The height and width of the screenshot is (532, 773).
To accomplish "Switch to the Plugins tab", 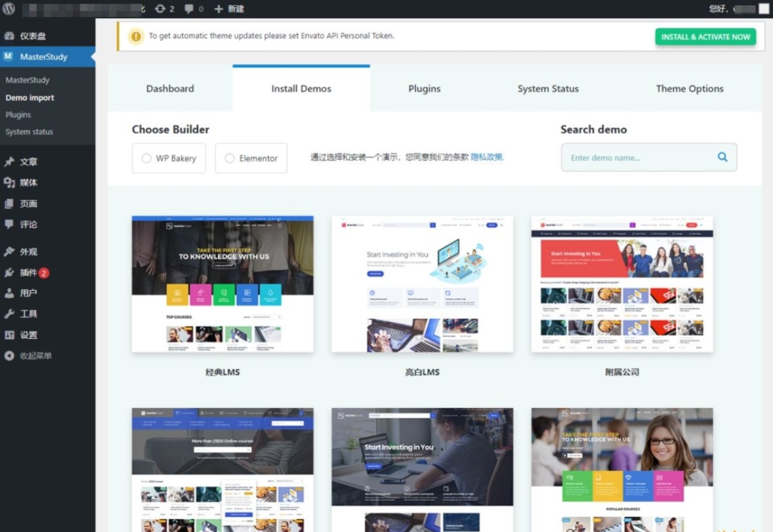I will click(425, 89).
